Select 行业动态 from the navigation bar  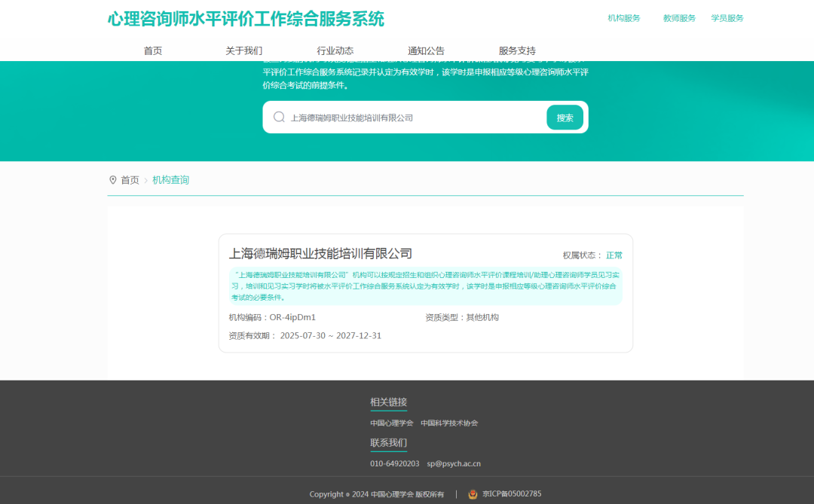point(335,50)
